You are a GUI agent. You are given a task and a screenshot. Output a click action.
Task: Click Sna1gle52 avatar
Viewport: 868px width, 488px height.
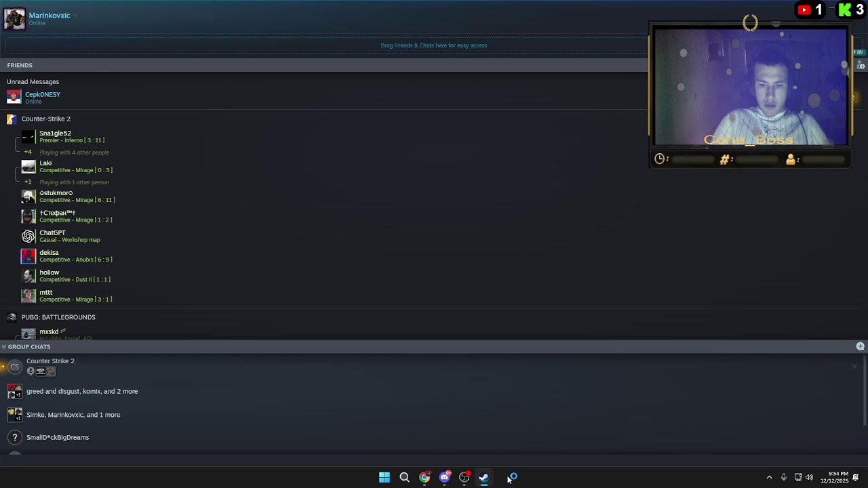pyautogui.click(x=28, y=137)
